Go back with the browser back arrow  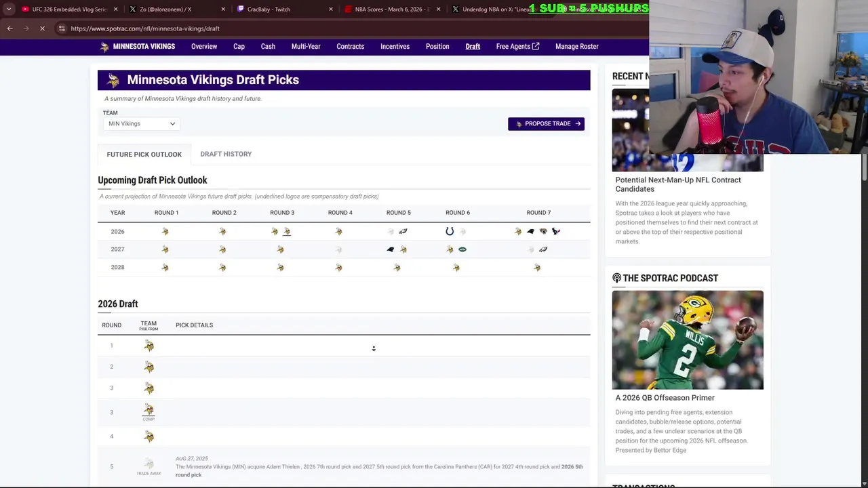[10, 28]
